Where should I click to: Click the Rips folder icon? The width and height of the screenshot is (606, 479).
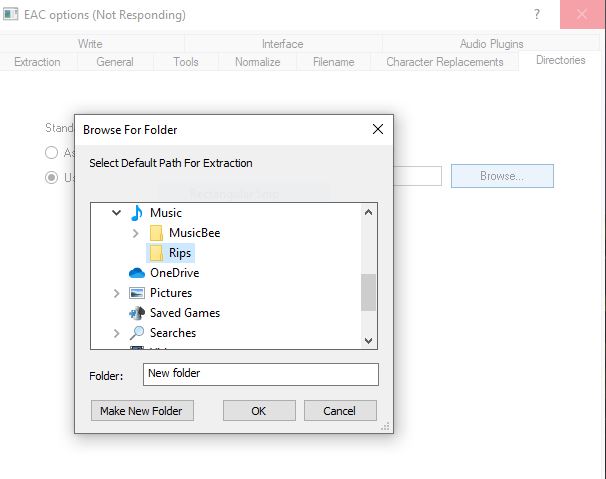tap(156, 253)
